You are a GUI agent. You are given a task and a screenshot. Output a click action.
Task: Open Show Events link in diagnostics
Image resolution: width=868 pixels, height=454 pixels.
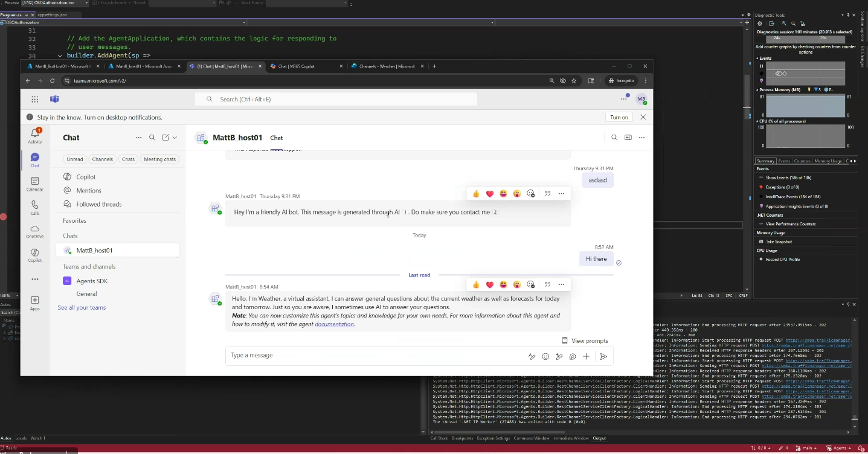pyautogui.click(x=788, y=178)
